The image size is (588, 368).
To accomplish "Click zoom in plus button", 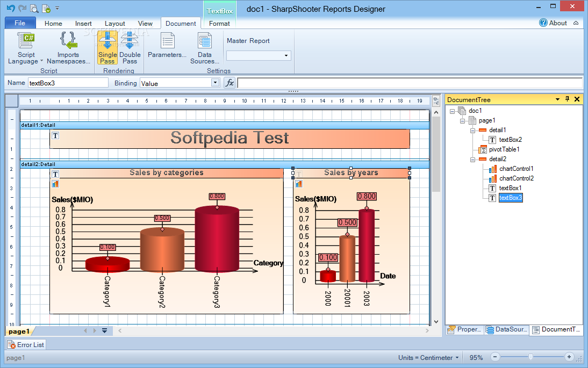I will pos(569,357).
